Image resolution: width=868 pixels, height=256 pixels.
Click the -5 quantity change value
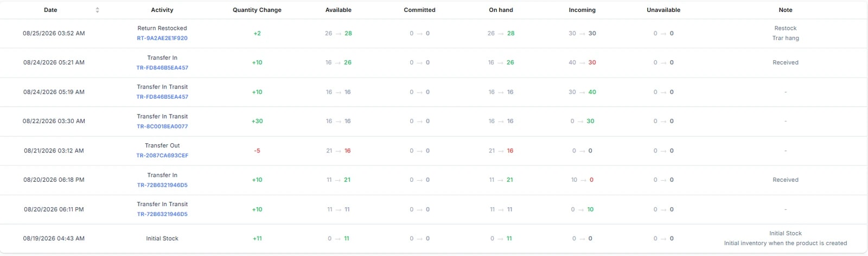[x=257, y=151]
